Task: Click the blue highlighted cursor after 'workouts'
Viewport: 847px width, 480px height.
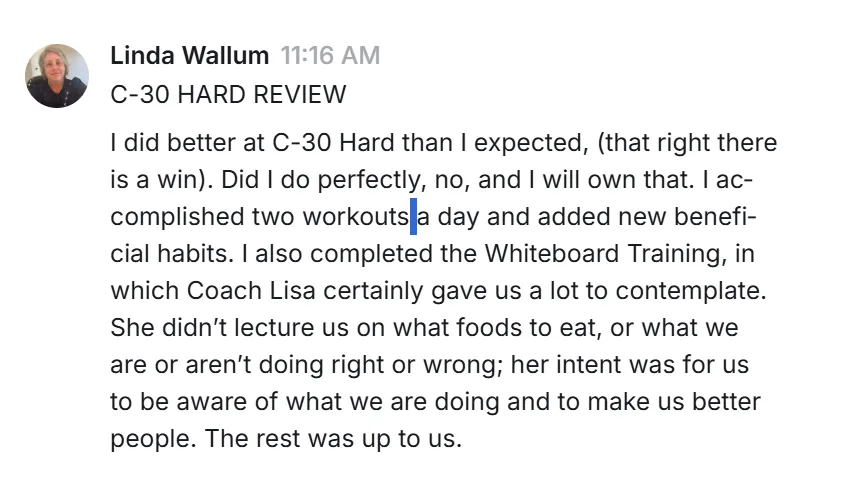Action: (413, 217)
